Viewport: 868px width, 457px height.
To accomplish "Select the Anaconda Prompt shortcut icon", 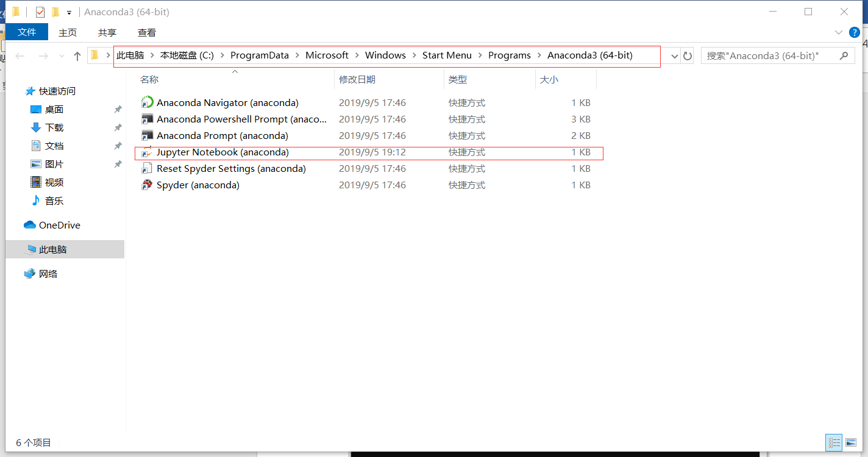I will point(147,135).
